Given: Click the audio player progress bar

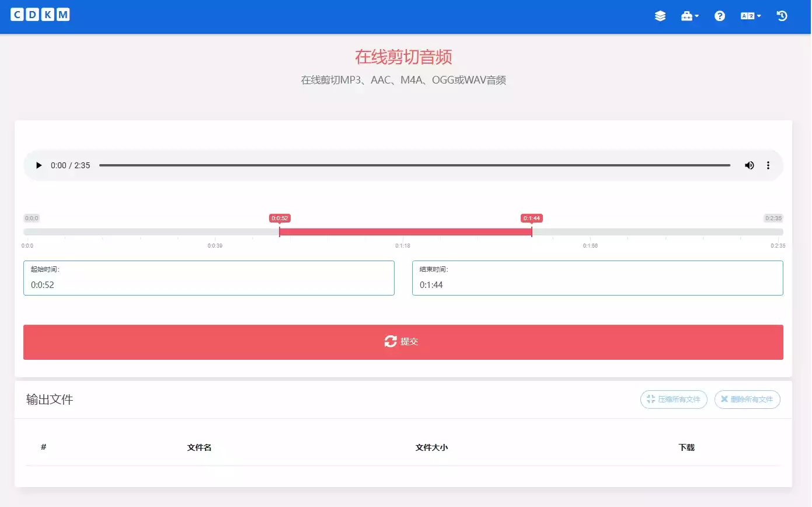Looking at the screenshot, I should pos(414,165).
